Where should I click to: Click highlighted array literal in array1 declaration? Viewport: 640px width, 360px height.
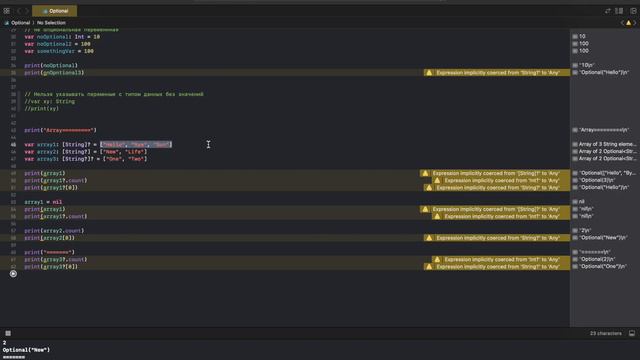(x=136, y=144)
